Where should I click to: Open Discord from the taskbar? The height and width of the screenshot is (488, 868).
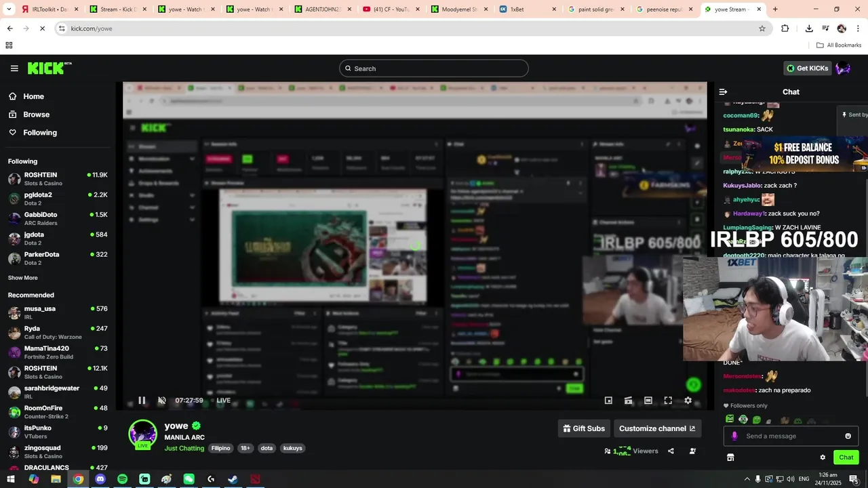pos(100,479)
